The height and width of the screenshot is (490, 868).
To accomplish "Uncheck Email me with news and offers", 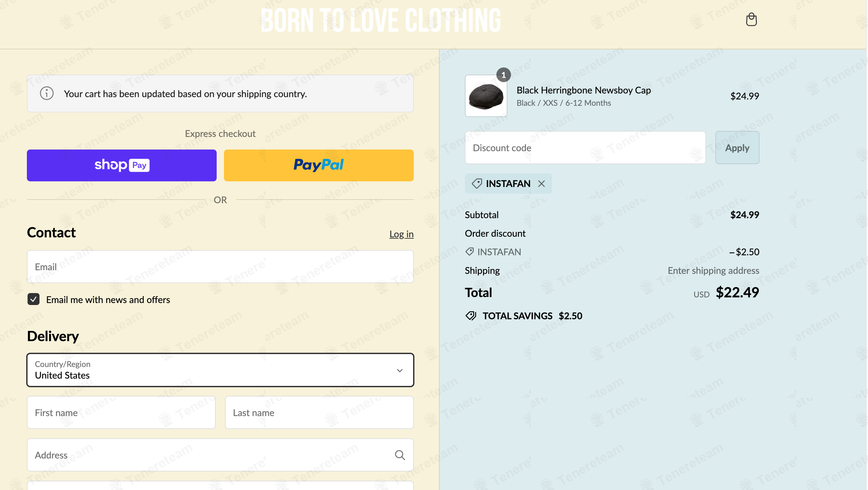I will pos(34,299).
